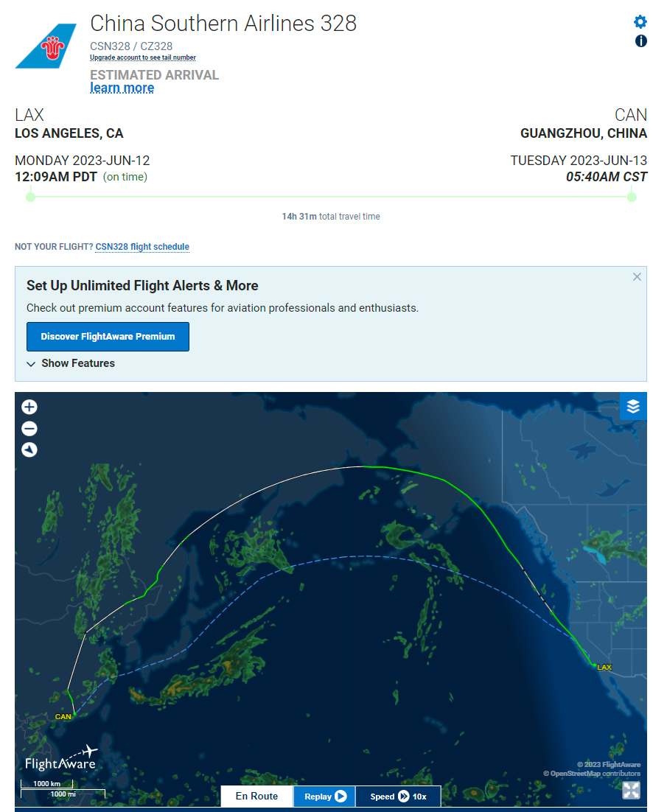Click the flight info icon

point(640,41)
